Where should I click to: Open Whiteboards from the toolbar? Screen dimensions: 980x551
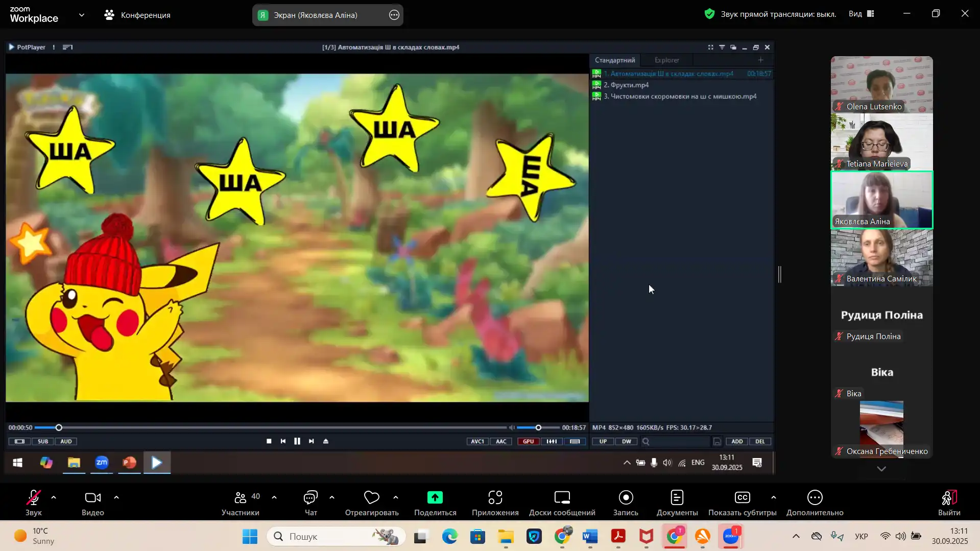(562, 503)
